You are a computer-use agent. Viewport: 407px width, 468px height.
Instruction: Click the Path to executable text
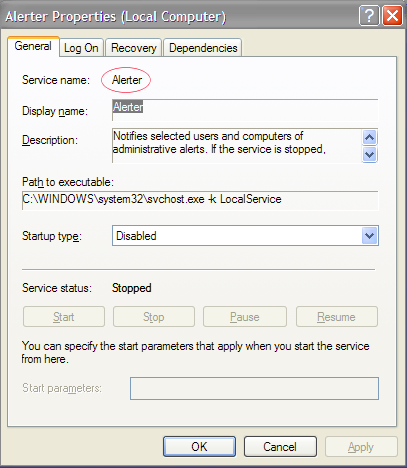tap(200, 200)
